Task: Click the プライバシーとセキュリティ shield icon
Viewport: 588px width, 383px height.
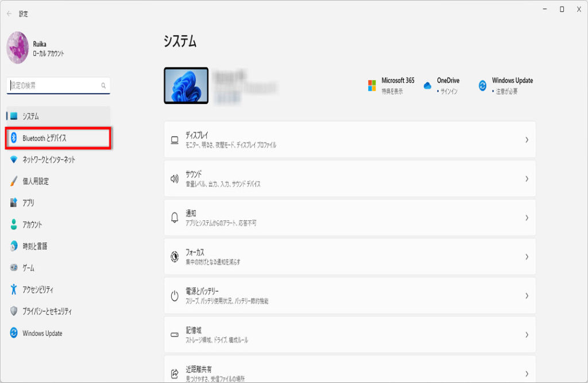Action: click(14, 311)
